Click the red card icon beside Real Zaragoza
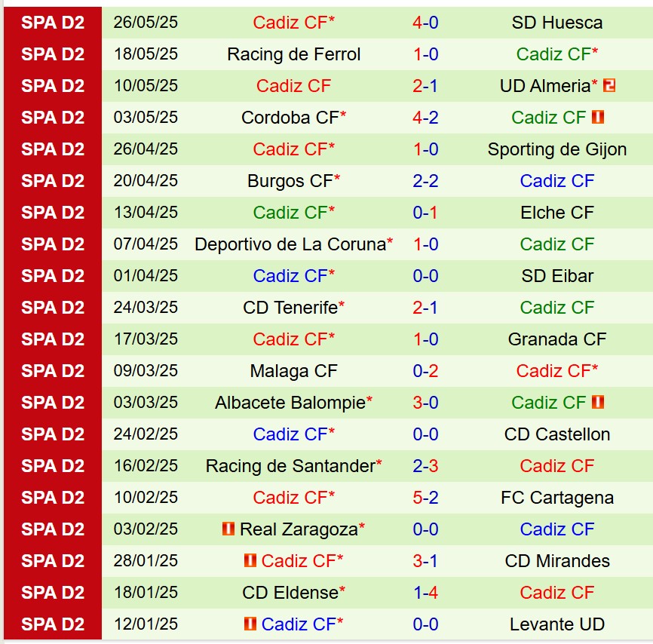653x644 pixels. (228, 529)
